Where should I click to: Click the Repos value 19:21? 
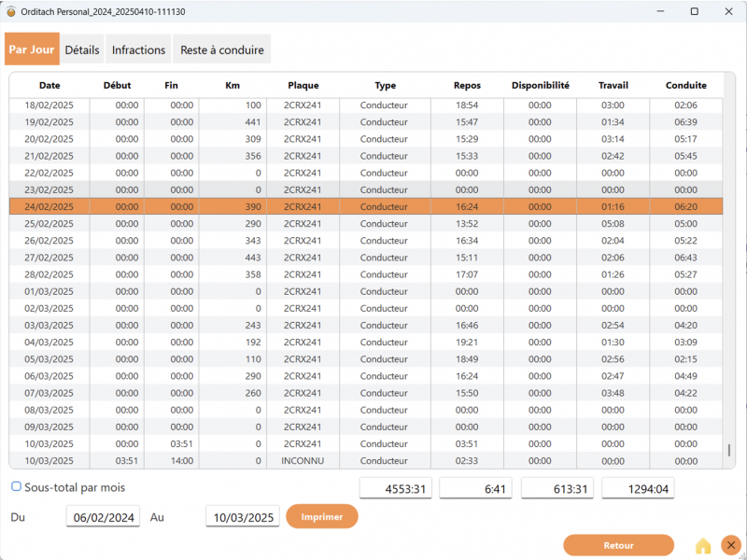pos(467,343)
